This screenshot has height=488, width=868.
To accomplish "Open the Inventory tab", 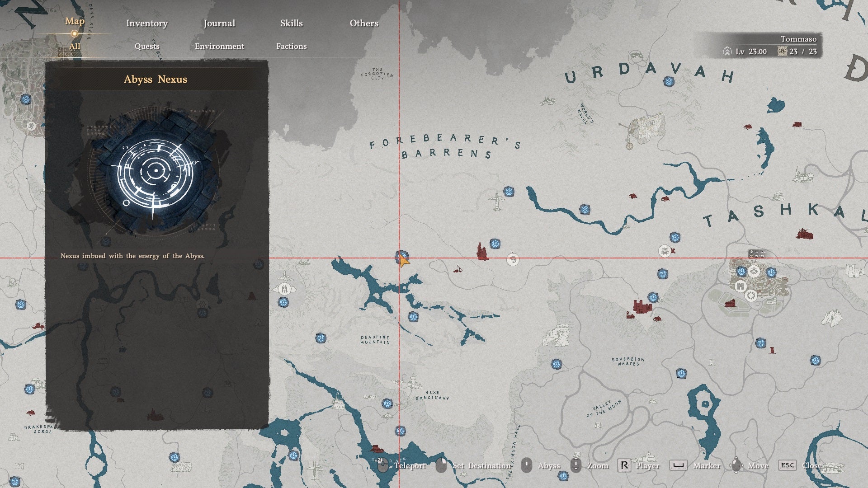I will point(147,23).
